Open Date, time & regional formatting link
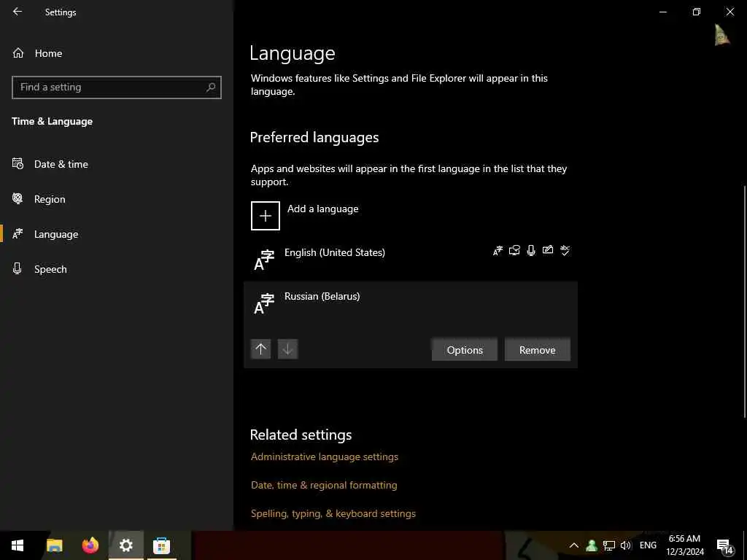 point(324,485)
